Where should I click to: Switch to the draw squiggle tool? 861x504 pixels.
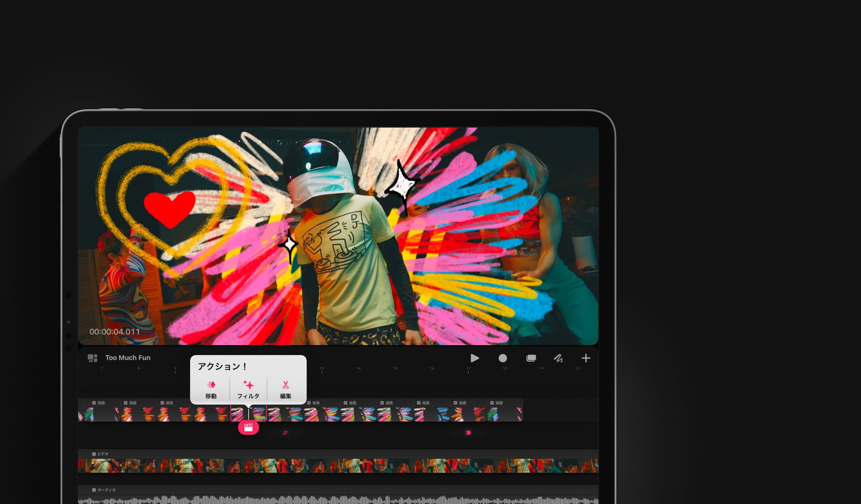click(558, 358)
